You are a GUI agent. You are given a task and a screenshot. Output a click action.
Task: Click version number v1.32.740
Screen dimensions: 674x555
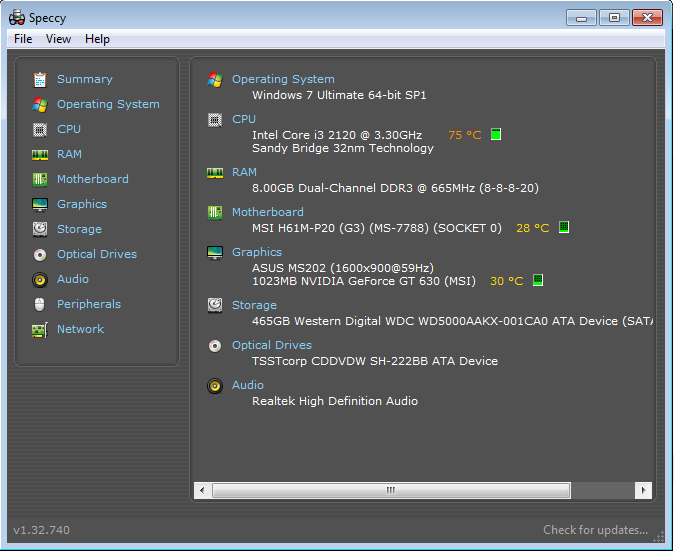[x=42, y=530]
